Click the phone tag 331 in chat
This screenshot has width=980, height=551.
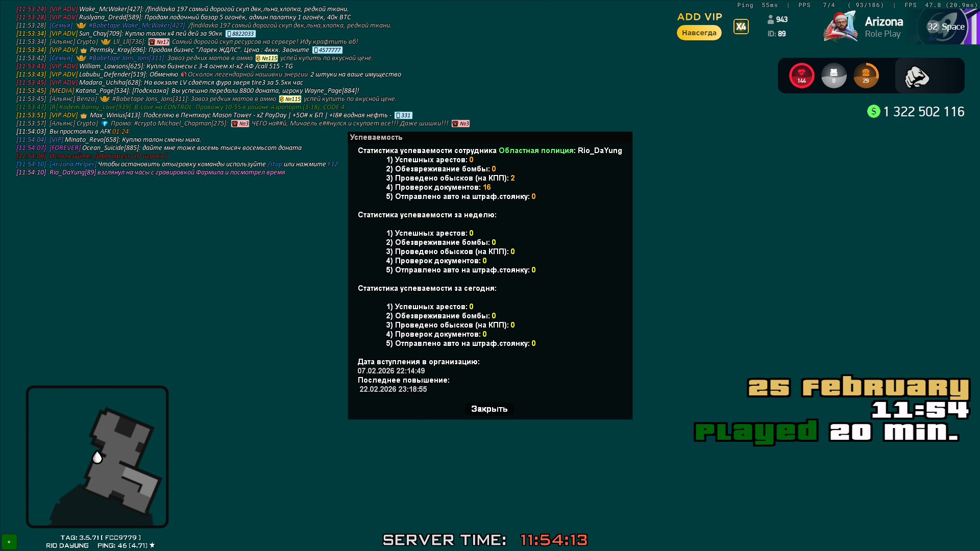(403, 115)
